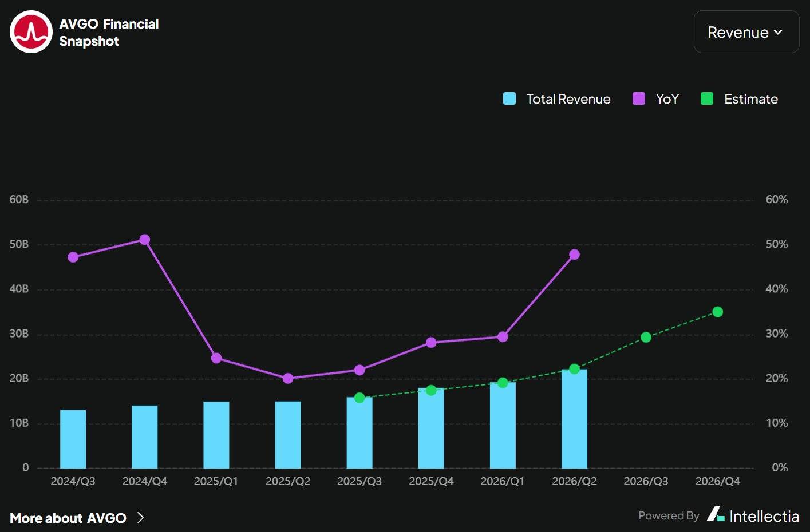The height and width of the screenshot is (532, 810).
Task: Click the 2026/Q3 x-axis label
Action: click(x=646, y=482)
